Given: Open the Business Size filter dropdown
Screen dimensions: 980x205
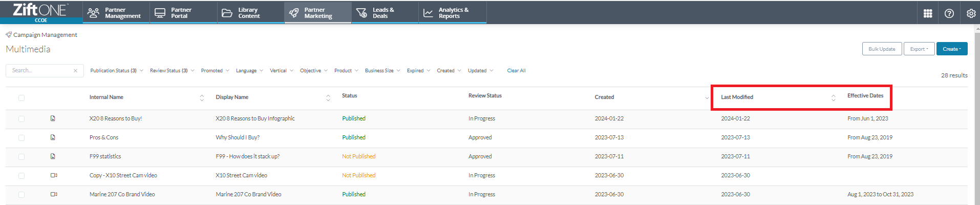Looking at the screenshot, I should (x=382, y=71).
